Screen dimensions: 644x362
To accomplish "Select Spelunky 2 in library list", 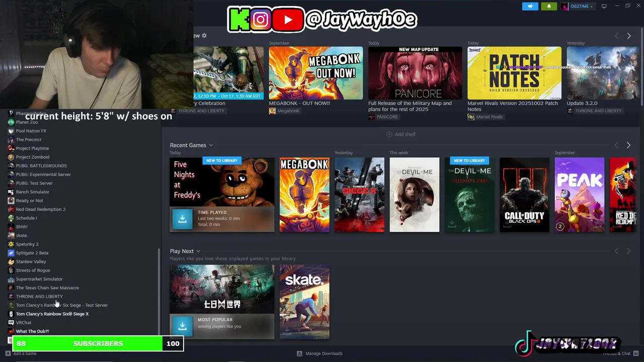I will point(27,244).
